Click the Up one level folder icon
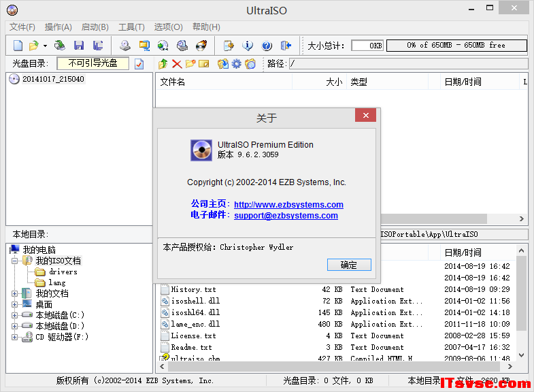 tap(163, 64)
